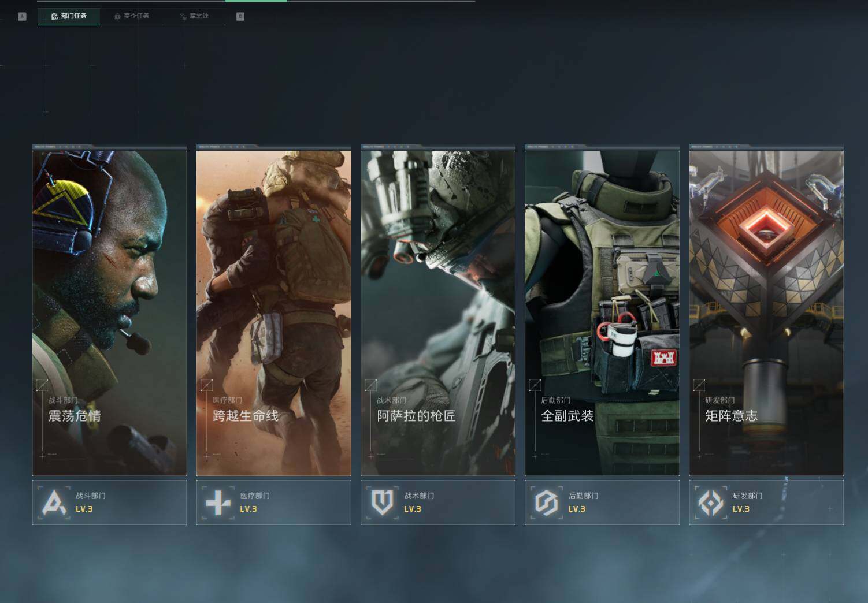Click the D key hint right of tabs
Image resolution: width=868 pixels, height=603 pixels.
[x=240, y=16]
